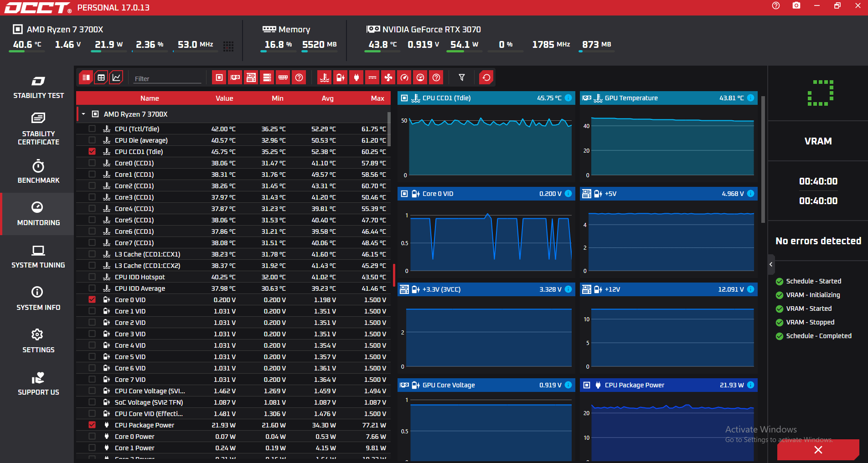Viewport: 868px width, 463px height.
Task: Select the L3 Cache (CCD1:CCX1) row
Action: (233, 254)
